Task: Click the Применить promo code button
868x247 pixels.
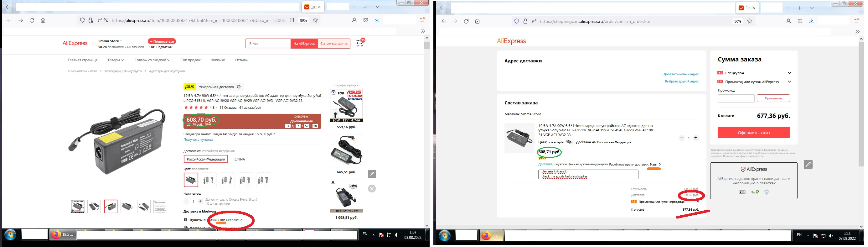Action: 773,98
